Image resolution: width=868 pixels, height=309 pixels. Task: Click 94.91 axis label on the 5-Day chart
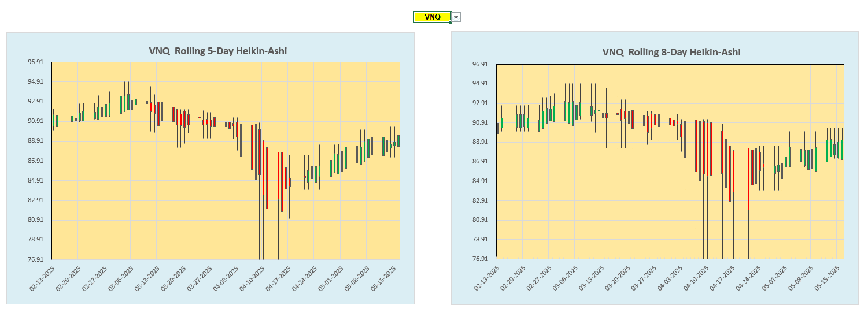coord(36,81)
